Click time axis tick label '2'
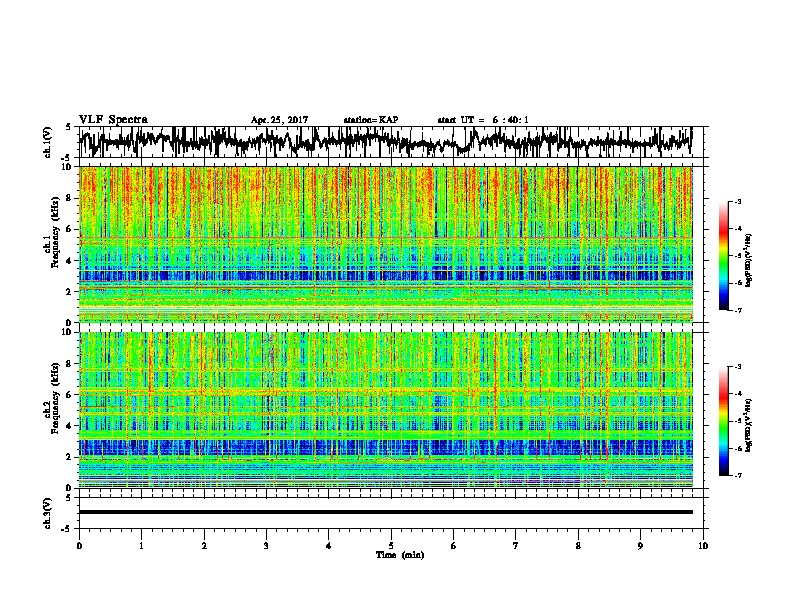Viewport: 792px width, 612px height. (204, 546)
